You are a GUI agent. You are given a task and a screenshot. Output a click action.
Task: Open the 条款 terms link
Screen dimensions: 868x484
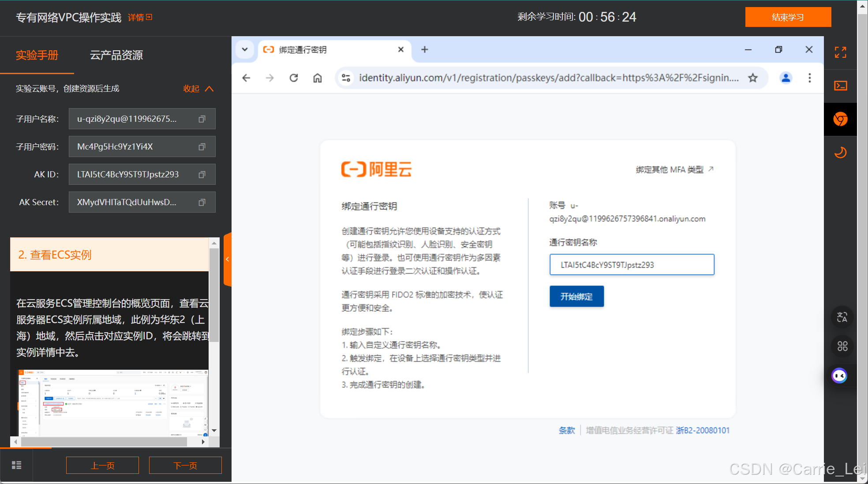(567, 431)
